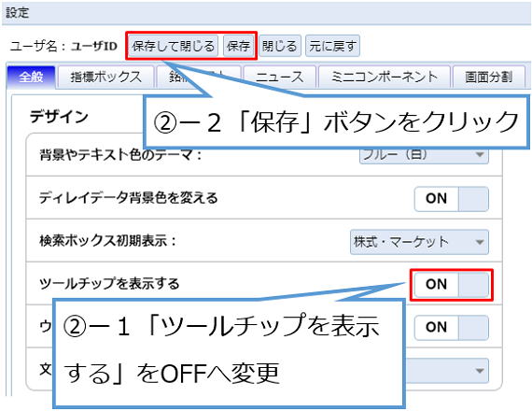The image size is (532, 411).
Task: Switch to the 画面分割 tab
Action: pos(488,78)
